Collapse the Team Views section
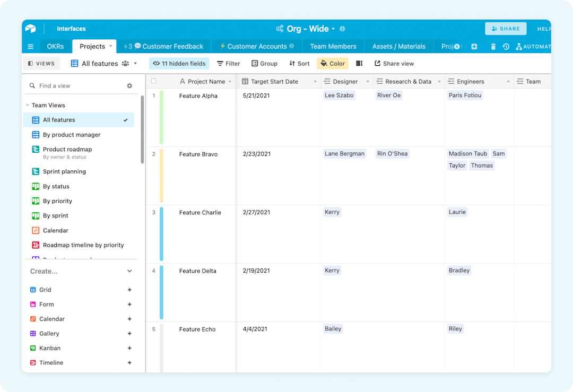 click(28, 105)
